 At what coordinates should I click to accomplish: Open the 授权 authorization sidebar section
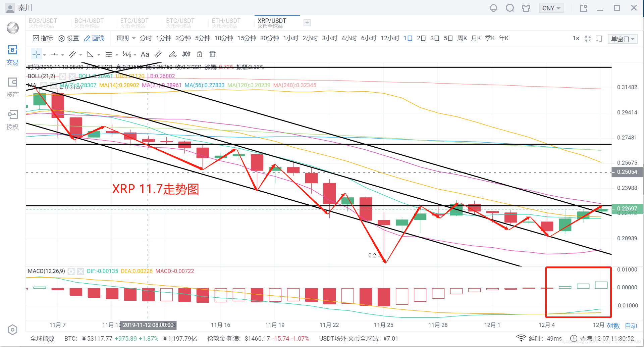tap(12, 120)
